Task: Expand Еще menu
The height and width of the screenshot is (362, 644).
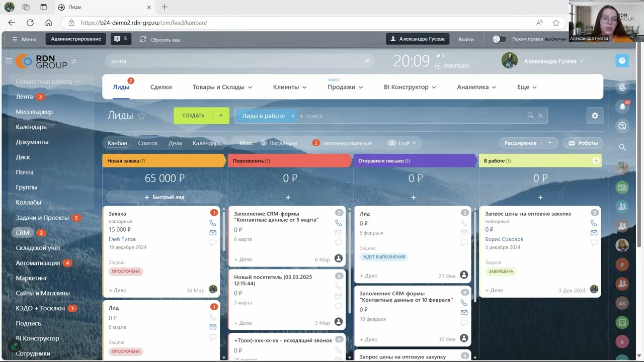Action: pos(527,87)
